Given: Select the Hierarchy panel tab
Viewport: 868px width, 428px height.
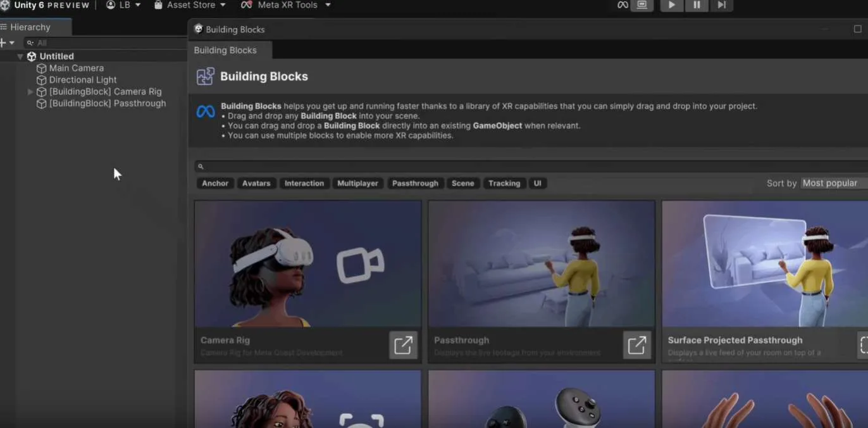Looking at the screenshot, I should [30, 27].
